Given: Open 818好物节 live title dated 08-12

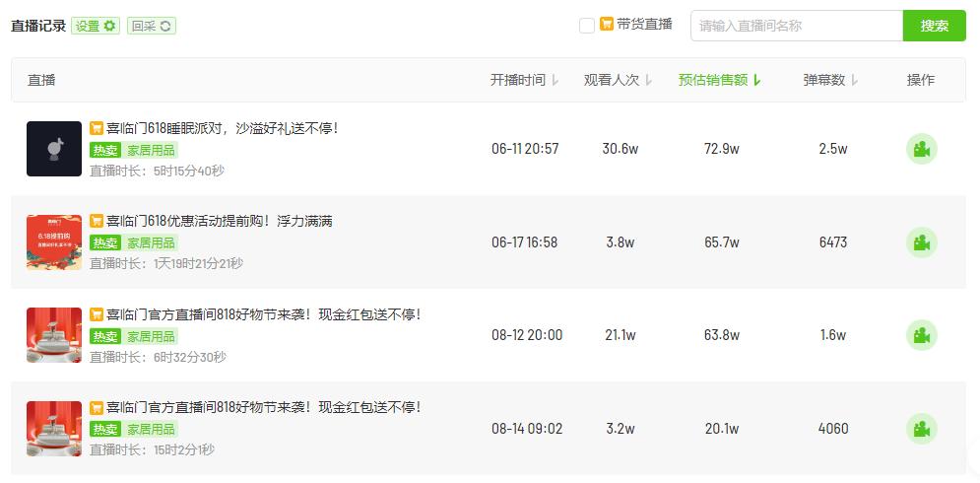Looking at the screenshot, I should [x=263, y=314].
